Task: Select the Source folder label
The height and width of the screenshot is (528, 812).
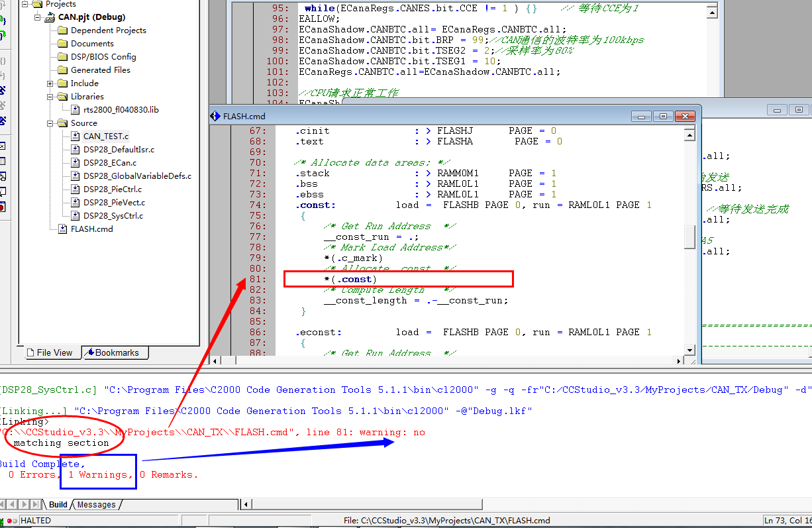Action: (x=83, y=123)
